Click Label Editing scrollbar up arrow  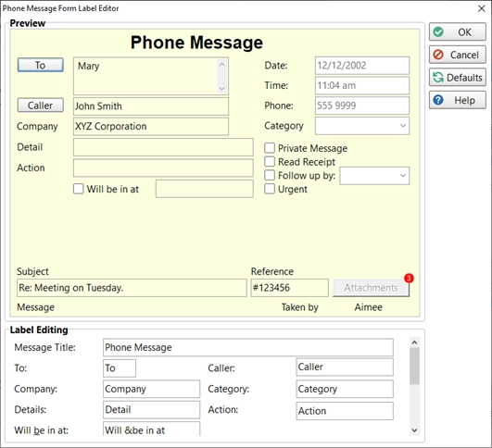pyautogui.click(x=414, y=342)
